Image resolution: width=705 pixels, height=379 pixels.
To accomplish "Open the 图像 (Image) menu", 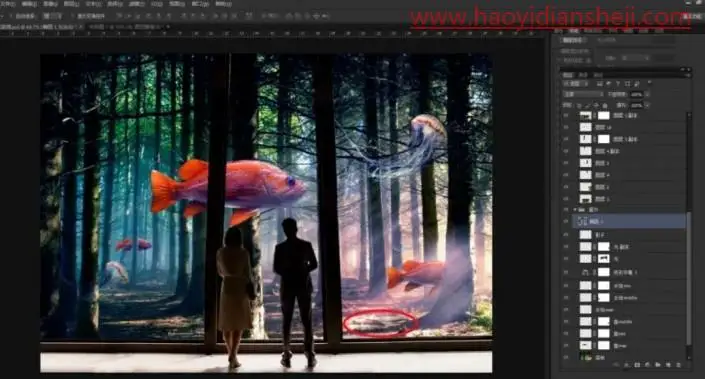I will click(50, 4).
